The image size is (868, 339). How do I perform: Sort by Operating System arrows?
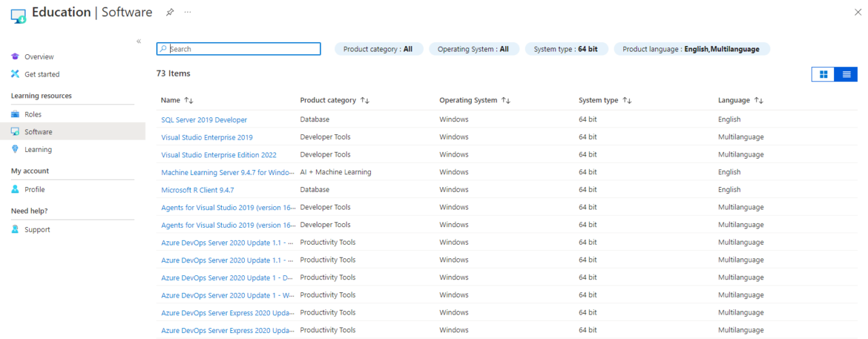click(x=505, y=100)
